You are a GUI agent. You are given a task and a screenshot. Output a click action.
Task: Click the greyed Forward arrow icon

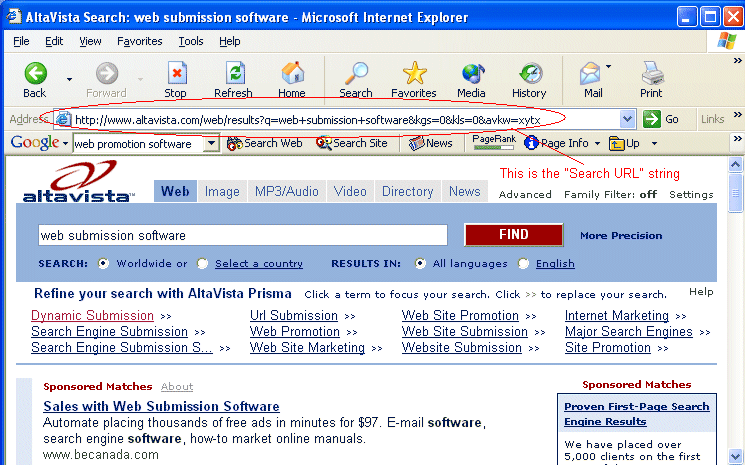(106, 74)
